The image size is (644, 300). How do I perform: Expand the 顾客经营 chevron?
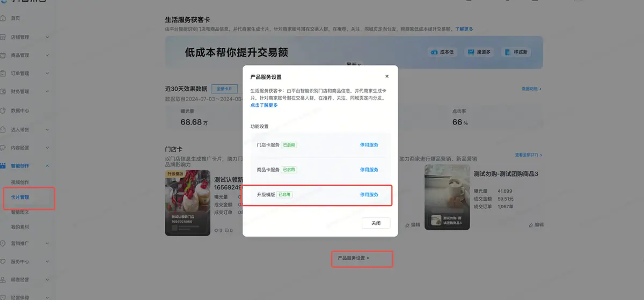tap(47, 280)
